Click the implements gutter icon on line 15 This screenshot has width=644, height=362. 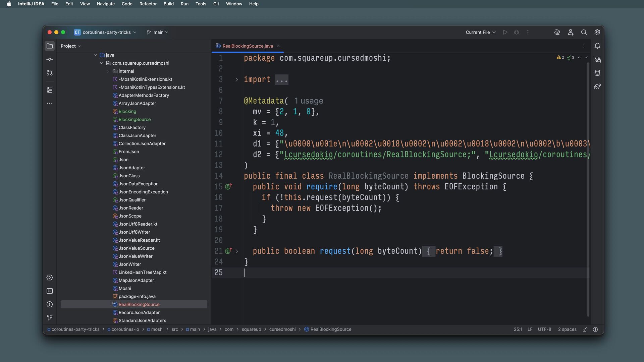coord(228,186)
